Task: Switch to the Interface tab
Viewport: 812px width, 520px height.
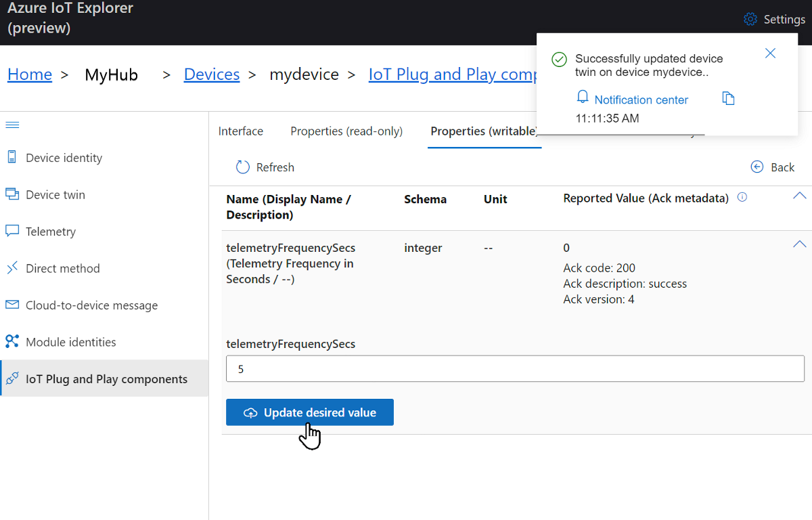Action: 240,131
